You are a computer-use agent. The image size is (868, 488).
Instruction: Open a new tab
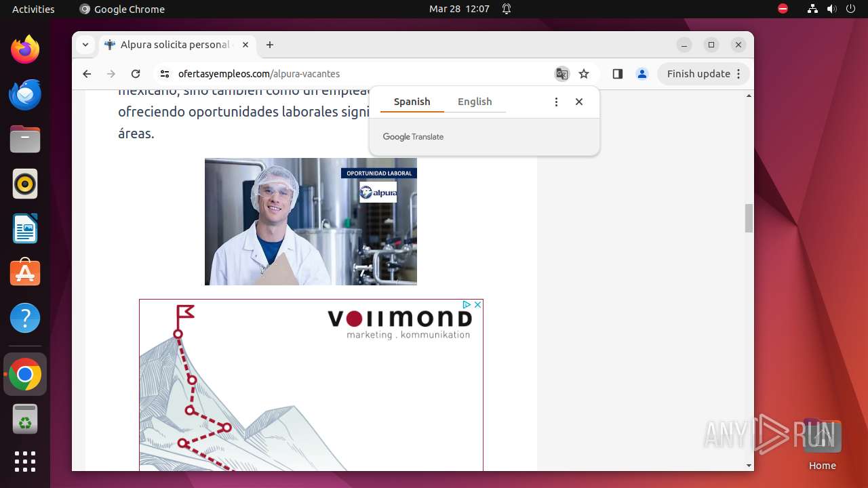tap(270, 45)
